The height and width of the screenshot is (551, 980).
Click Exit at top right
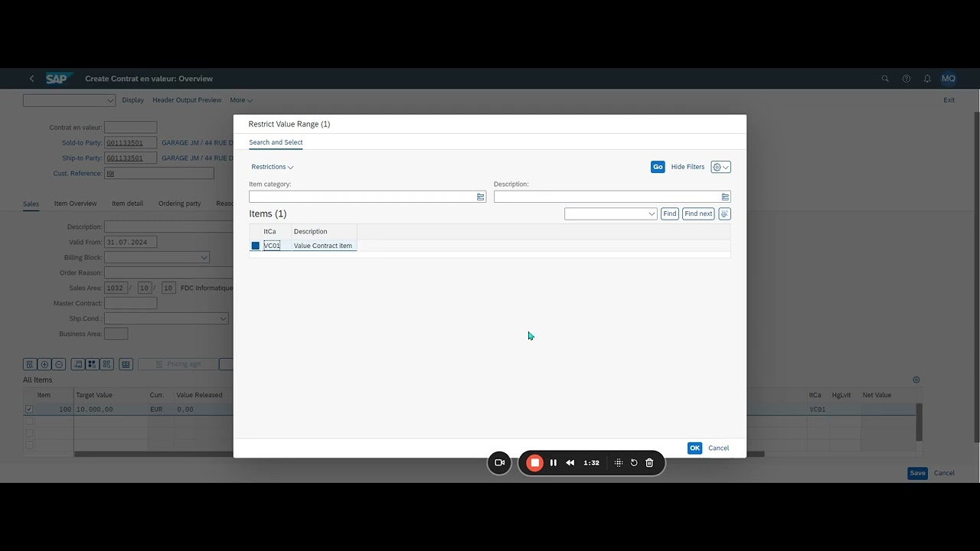click(949, 100)
